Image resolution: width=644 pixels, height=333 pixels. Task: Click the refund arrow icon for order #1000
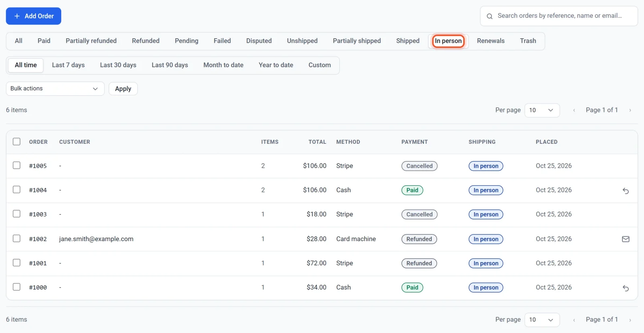click(625, 288)
